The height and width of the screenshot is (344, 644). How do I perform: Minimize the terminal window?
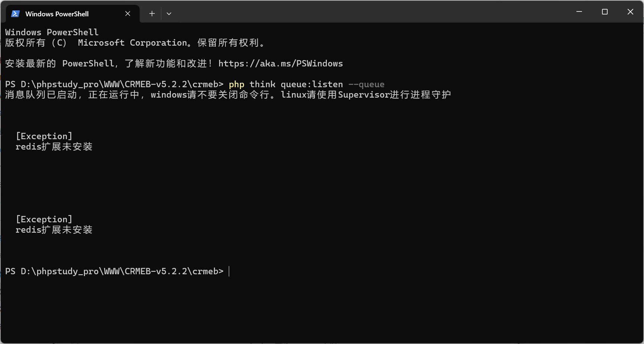click(x=579, y=12)
